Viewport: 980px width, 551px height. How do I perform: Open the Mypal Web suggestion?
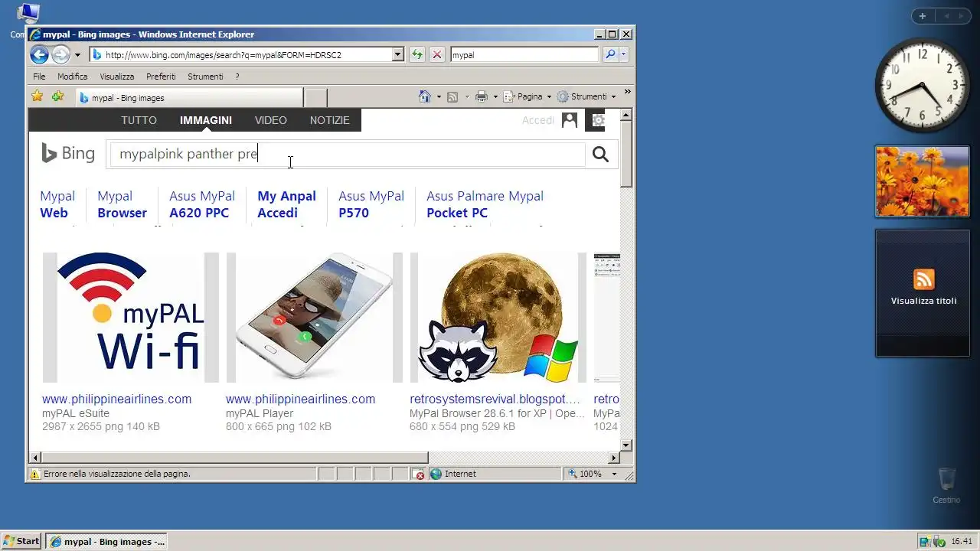[57, 204]
